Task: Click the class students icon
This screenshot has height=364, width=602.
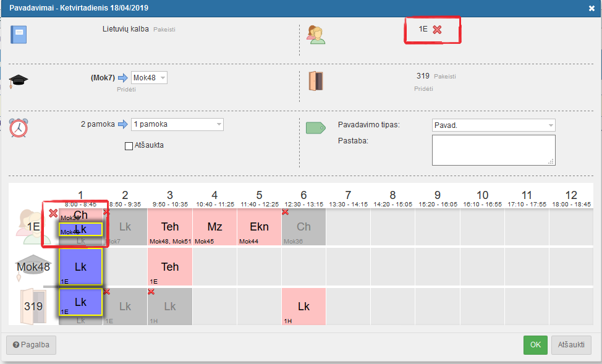Action: (316, 35)
